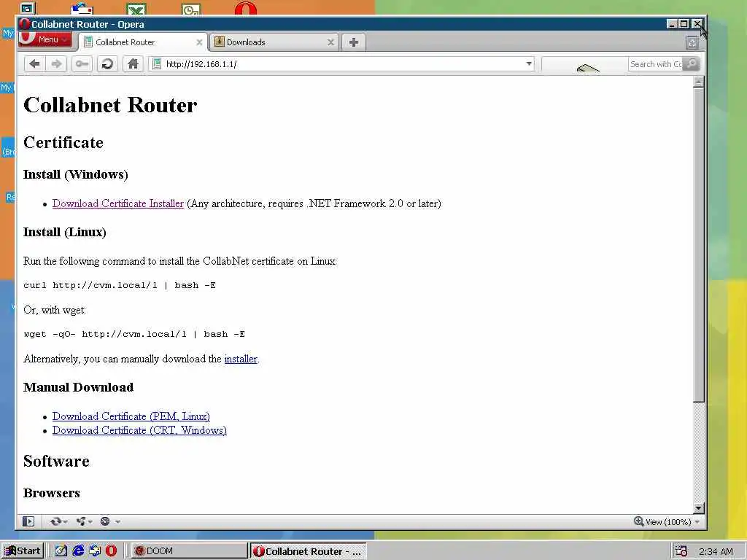Open a new tab with plus button
The width and height of the screenshot is (747, 560).
click(x=354, y=42)
